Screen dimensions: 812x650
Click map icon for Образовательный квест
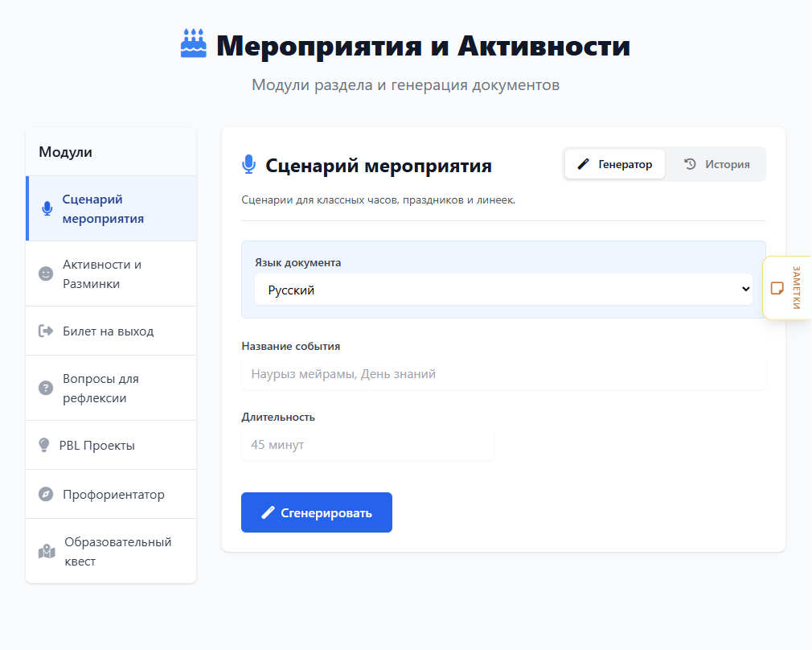point(47,551)
